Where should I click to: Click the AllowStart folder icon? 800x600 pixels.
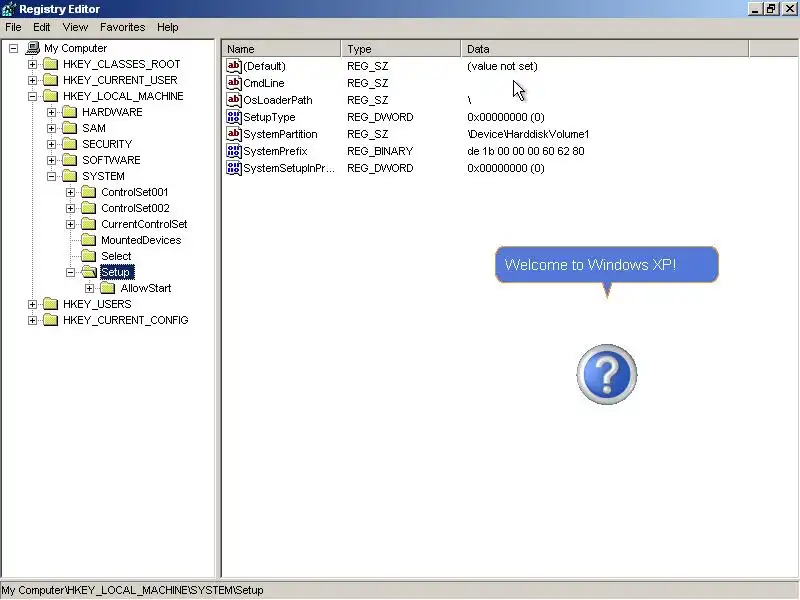[x=108, y=288]
